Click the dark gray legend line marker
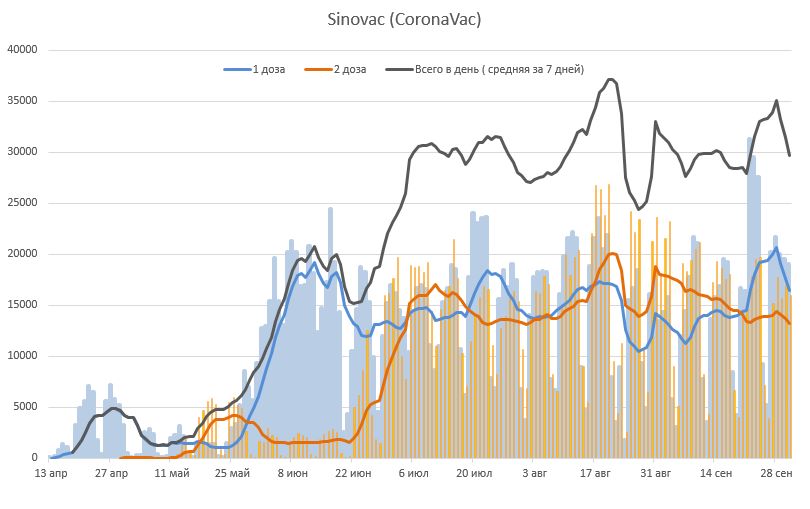The width and height of the screenshot is (810, 509). [399, 69]
